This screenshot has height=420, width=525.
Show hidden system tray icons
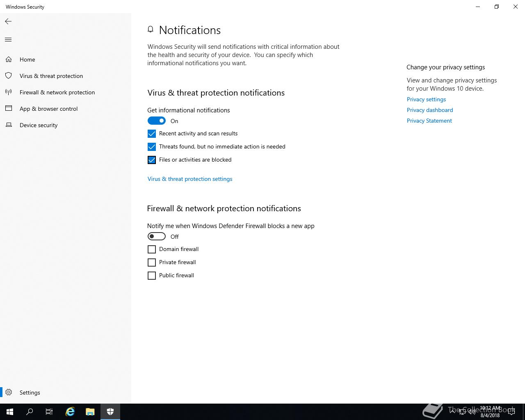(x=452, y=412)
